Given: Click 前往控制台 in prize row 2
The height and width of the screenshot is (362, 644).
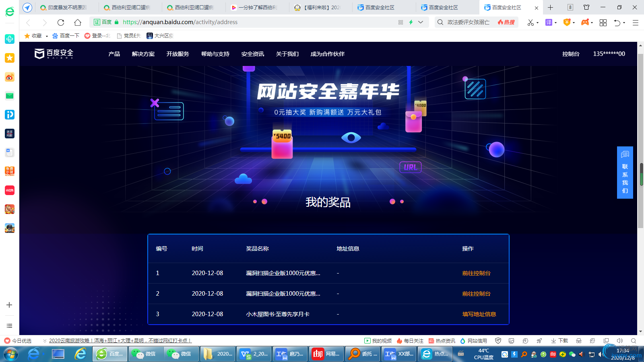Looking at the screenshot, I should (x=476, y=294).
